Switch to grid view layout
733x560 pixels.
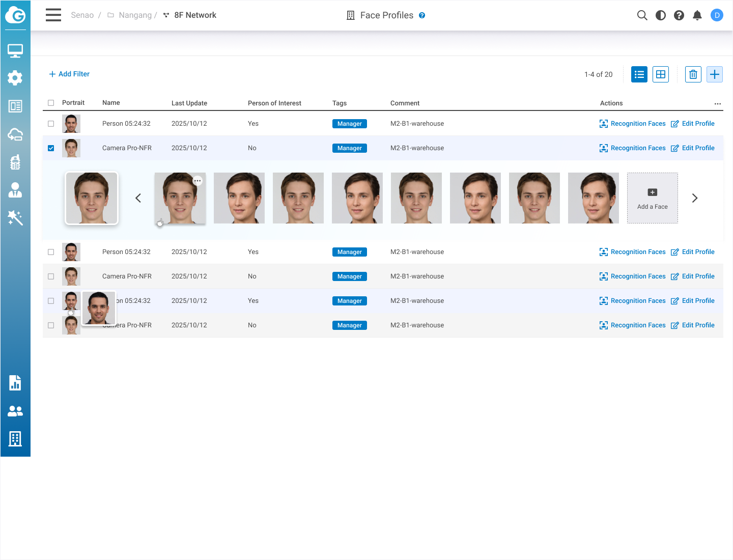(660, 74)
